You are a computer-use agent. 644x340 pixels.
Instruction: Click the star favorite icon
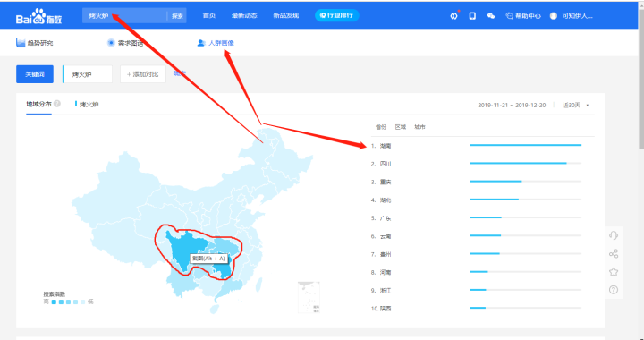[614, 272]
